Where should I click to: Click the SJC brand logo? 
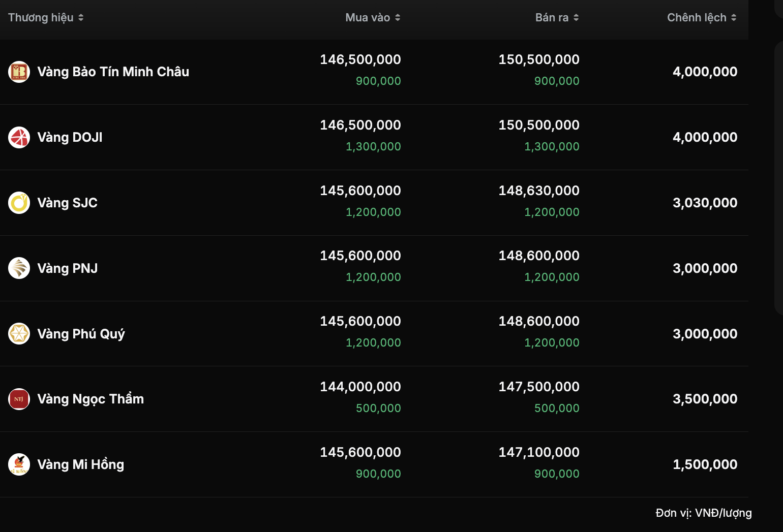coord(19,203)
